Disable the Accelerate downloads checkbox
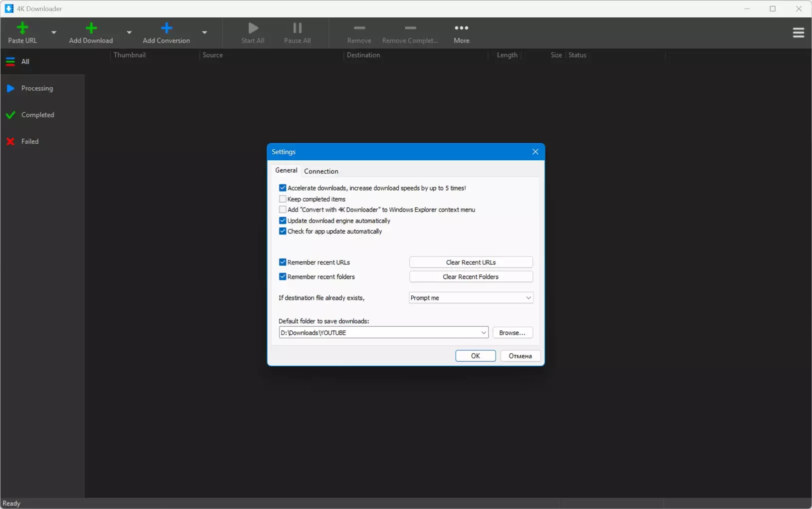Image resolution: width=812 pixels, height=509 pixels. click(x=282, y=188)
